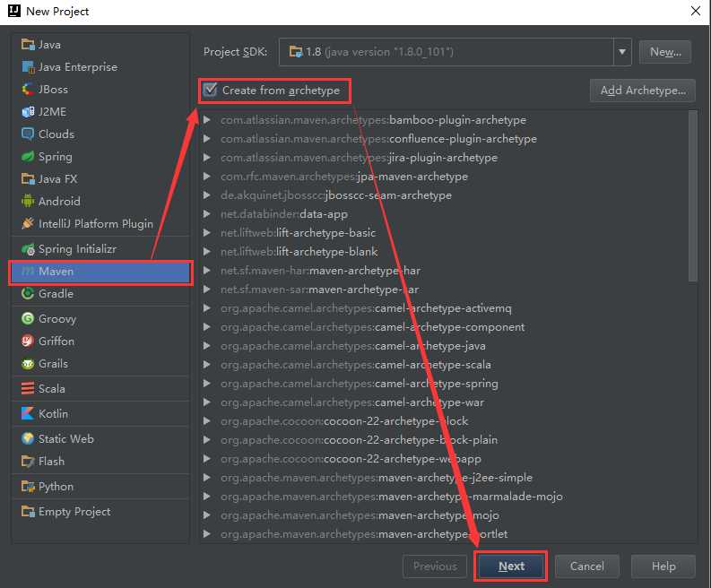Expand the bamboo-plugin-archetype node
The height and width of the screenshot is (588, 711).
[207, 120]
